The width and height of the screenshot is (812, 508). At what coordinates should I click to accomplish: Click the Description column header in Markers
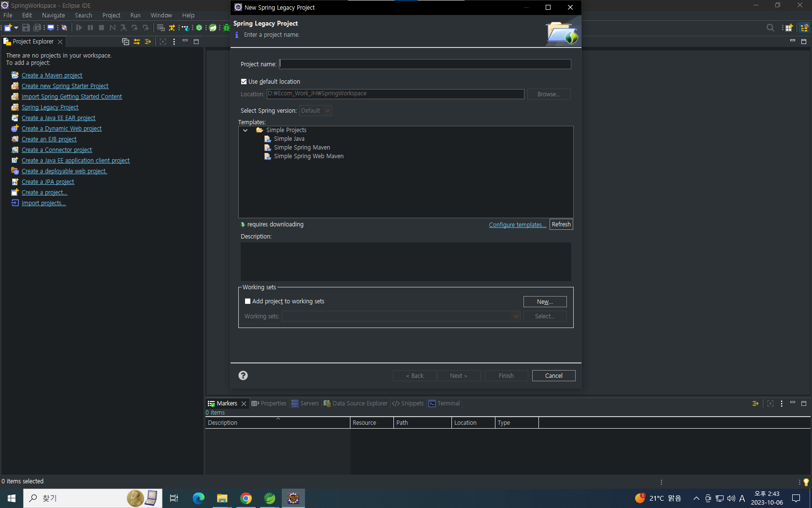(x=277, y=423)
